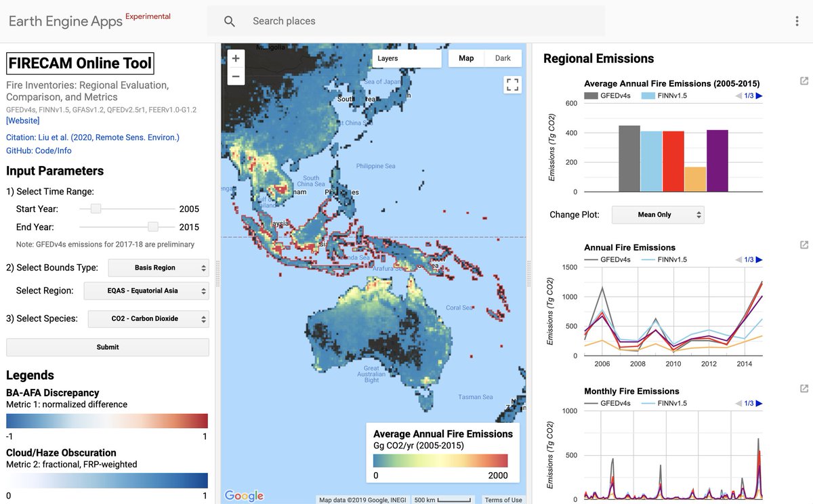Open the [Website] link
The width and height of the screenshot is (813, 504).
point(23,121)
